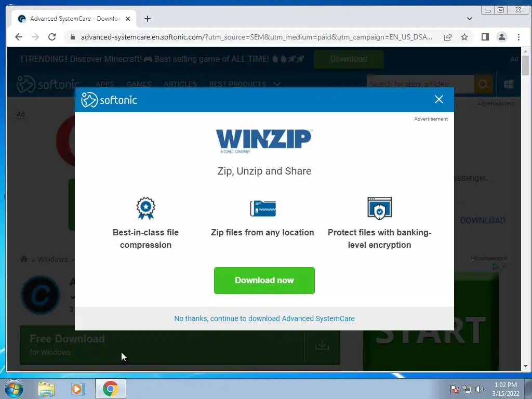This screenshot has height=399, width=532.
Task: Click the best-in-class compression ribbon icon
Action: point(145,208)
